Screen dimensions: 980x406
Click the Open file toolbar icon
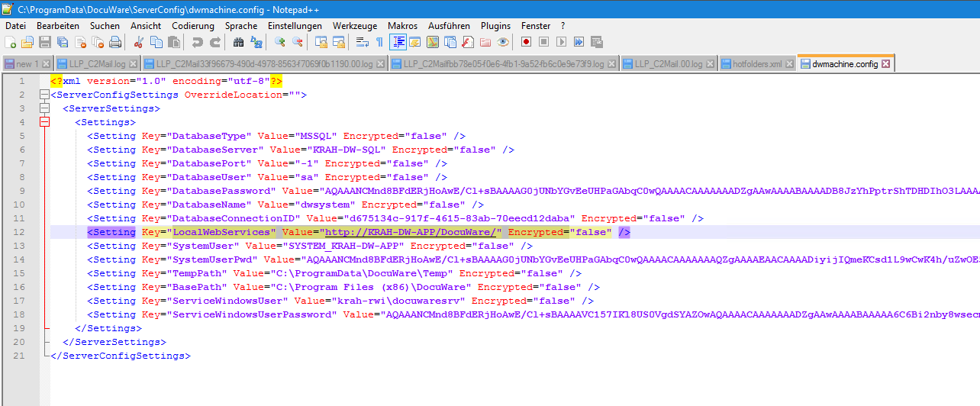point(27,42)
